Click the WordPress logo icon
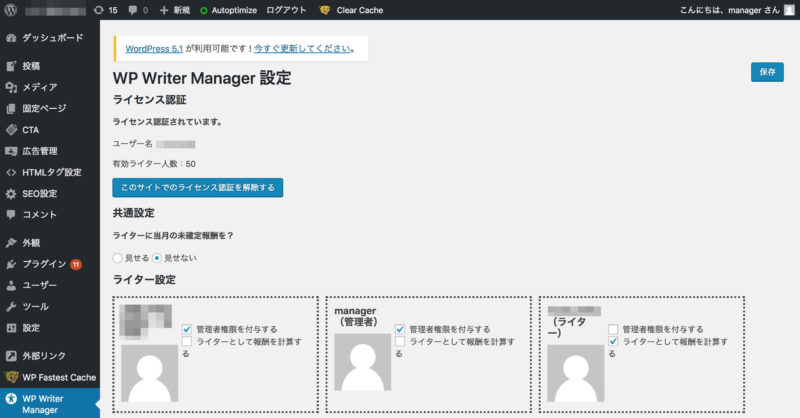800x418 pixels. [10, 10]
